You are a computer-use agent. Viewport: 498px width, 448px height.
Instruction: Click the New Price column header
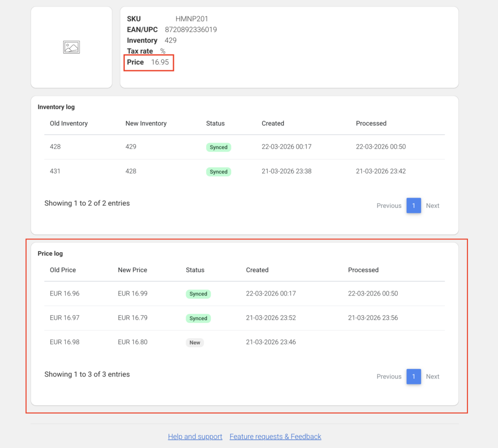[132, 270]
